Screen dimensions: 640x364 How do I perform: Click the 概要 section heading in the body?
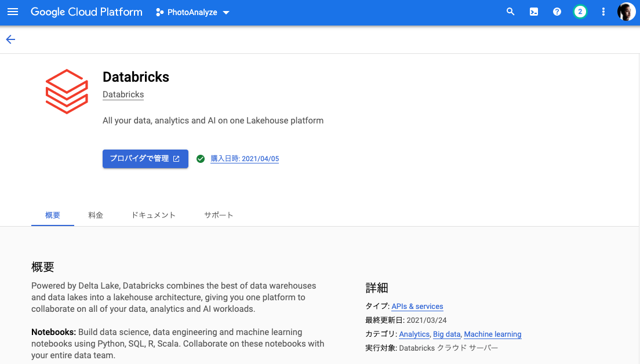(x=43, y=267)
